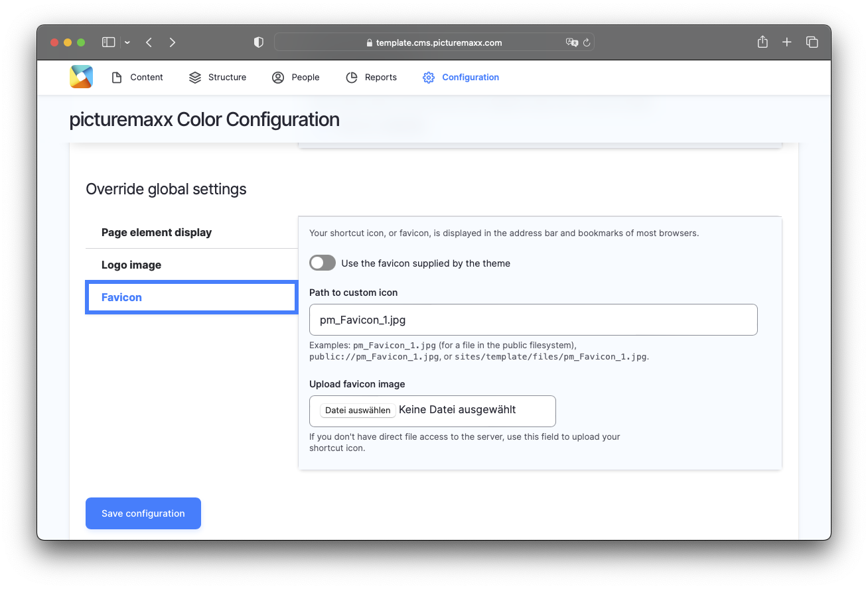Select the Logo image tab

[192, 265]
